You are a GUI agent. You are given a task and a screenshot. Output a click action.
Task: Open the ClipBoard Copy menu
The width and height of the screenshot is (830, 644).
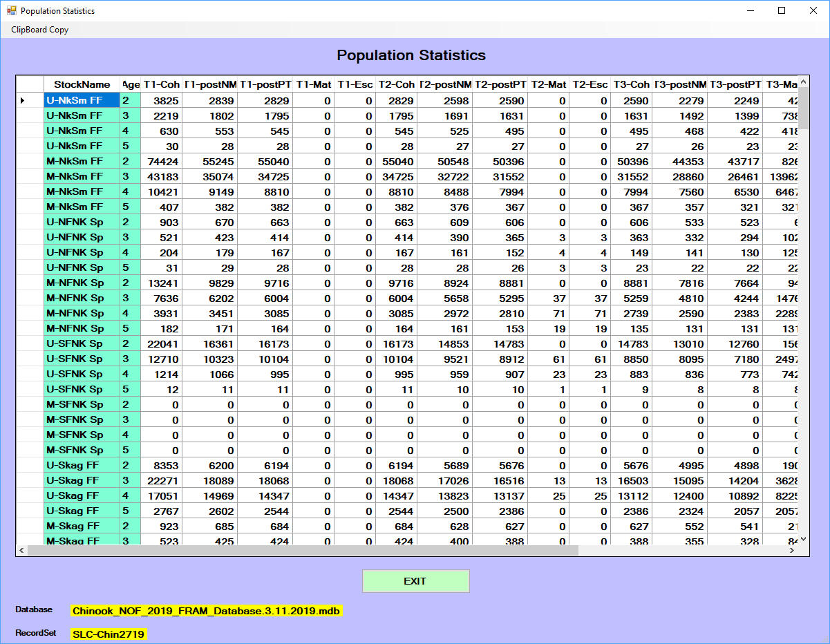point(39,30)
